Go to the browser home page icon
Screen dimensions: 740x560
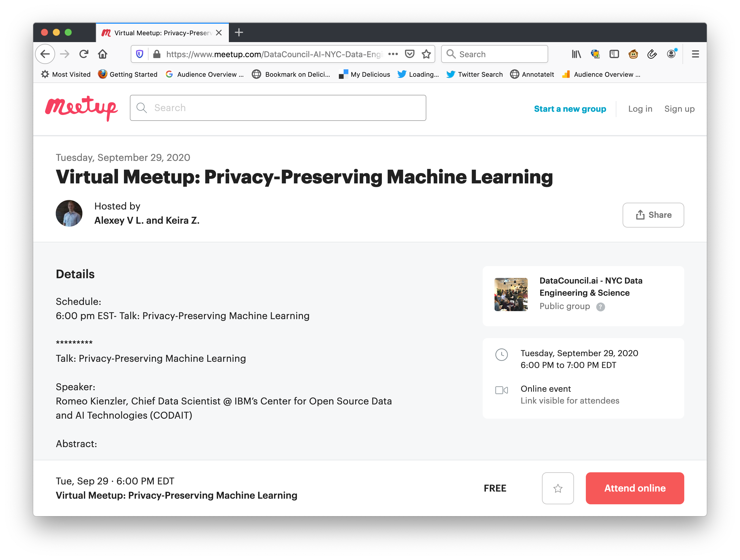[x=103, y=54]
